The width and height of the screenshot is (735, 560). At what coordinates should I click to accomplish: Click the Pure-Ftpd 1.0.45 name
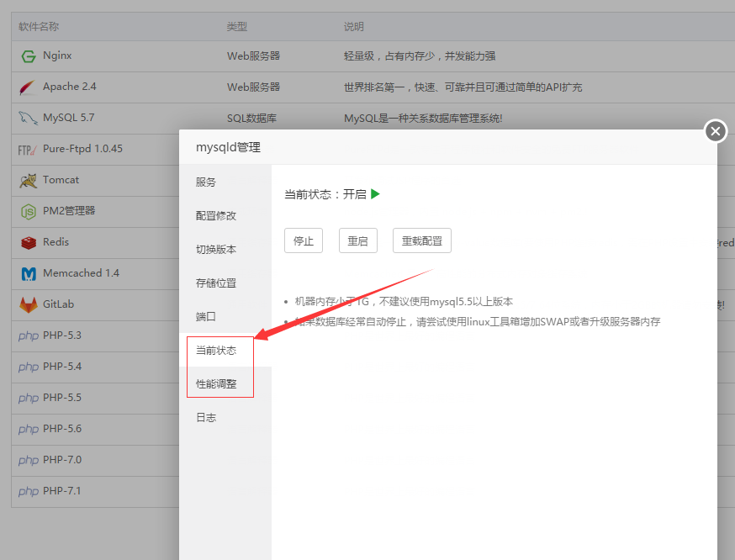(82, 149)
